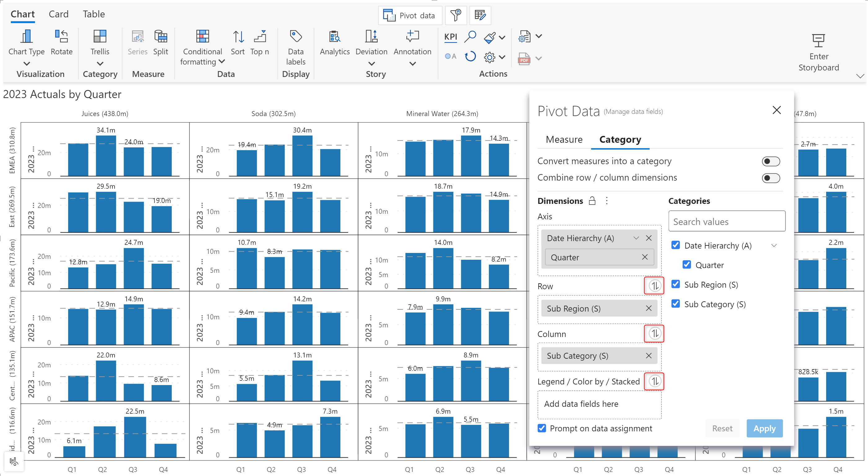
Task: Expand the Trellis dropdown arrow
Action: (x=100, y=64)
